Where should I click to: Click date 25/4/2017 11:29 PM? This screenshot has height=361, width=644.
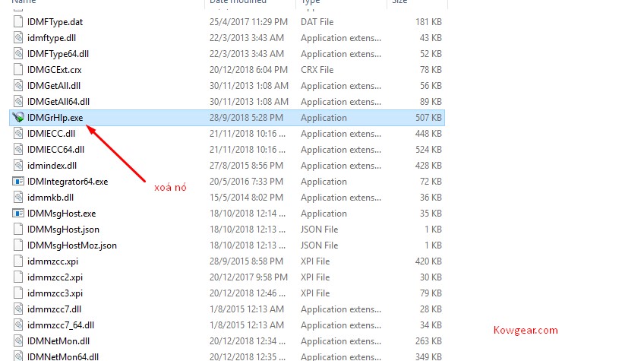click(x=248, y=22)
